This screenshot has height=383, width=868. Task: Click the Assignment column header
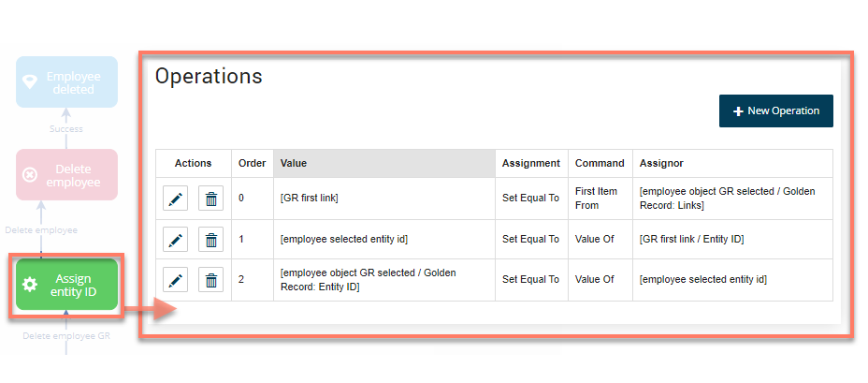[530, 163]
